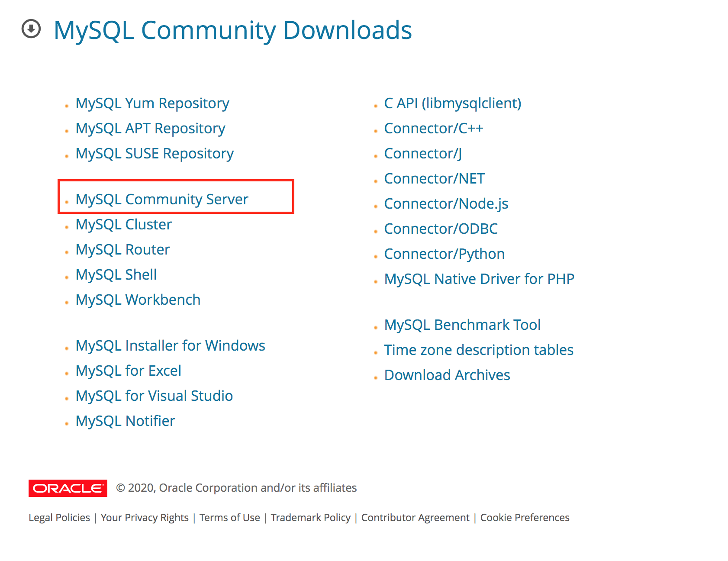The height and width of the screenshot is (561, 728).
Task: Open Contributor Agreement footer link
Action: coord(416,518)
